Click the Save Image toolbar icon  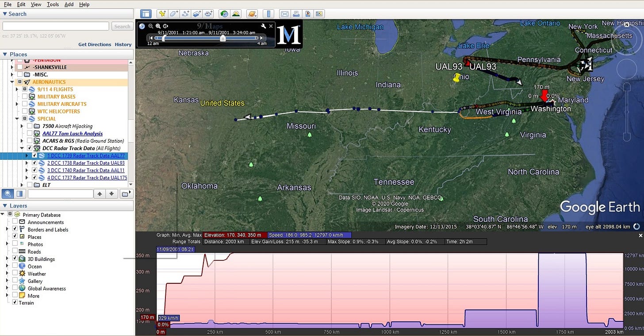308,14
